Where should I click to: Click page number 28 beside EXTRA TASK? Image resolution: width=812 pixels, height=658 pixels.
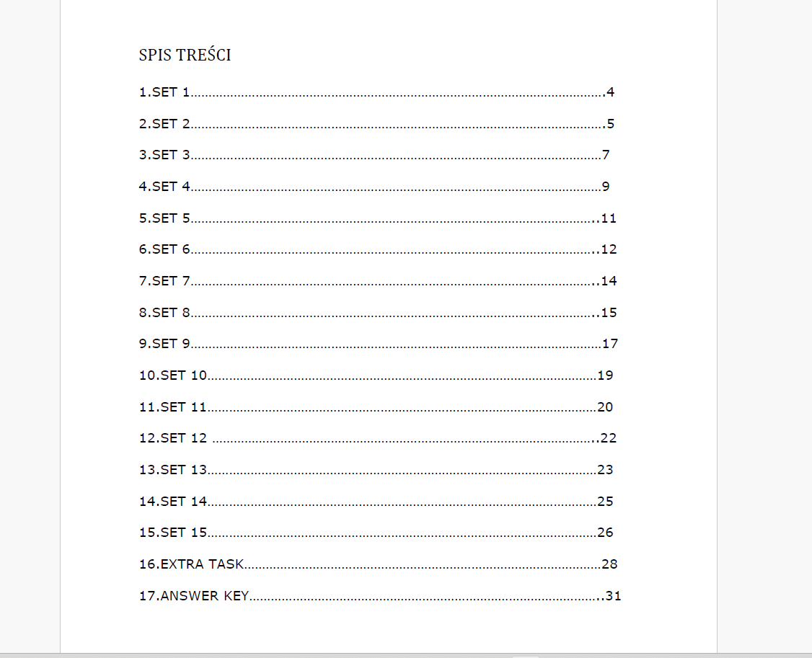pos(610,564)
